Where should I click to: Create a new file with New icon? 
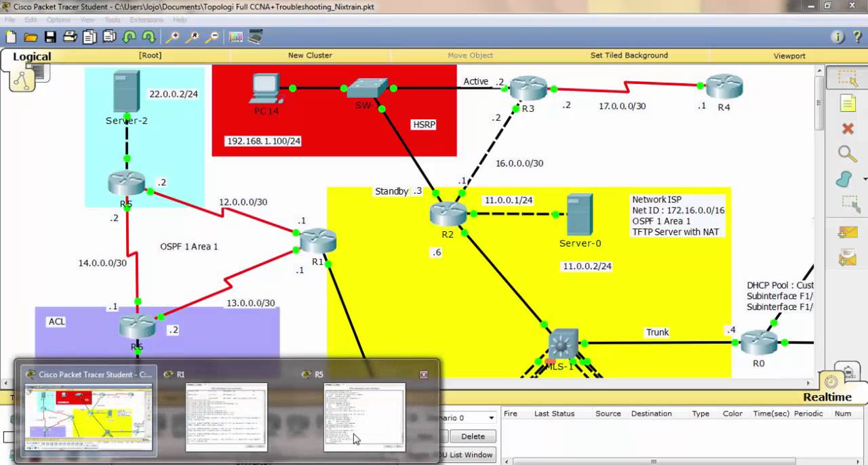pyautogui.click(x=11, y=37)
